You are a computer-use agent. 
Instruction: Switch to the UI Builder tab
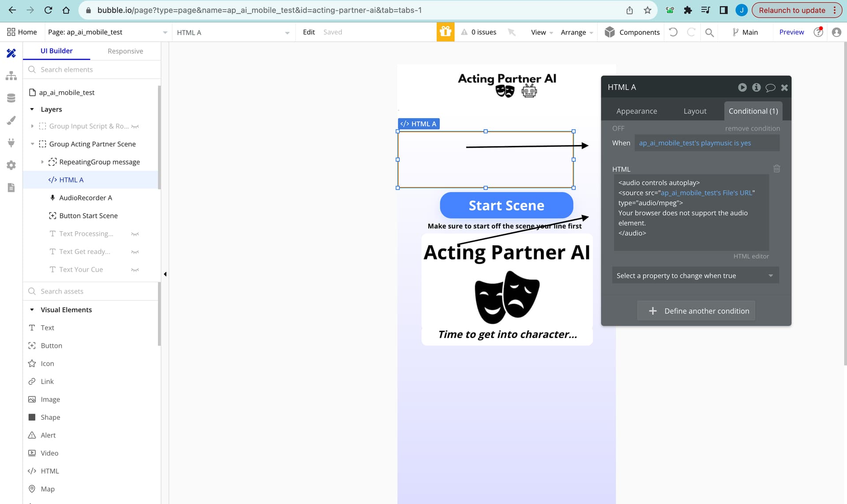tap(56, 51)
